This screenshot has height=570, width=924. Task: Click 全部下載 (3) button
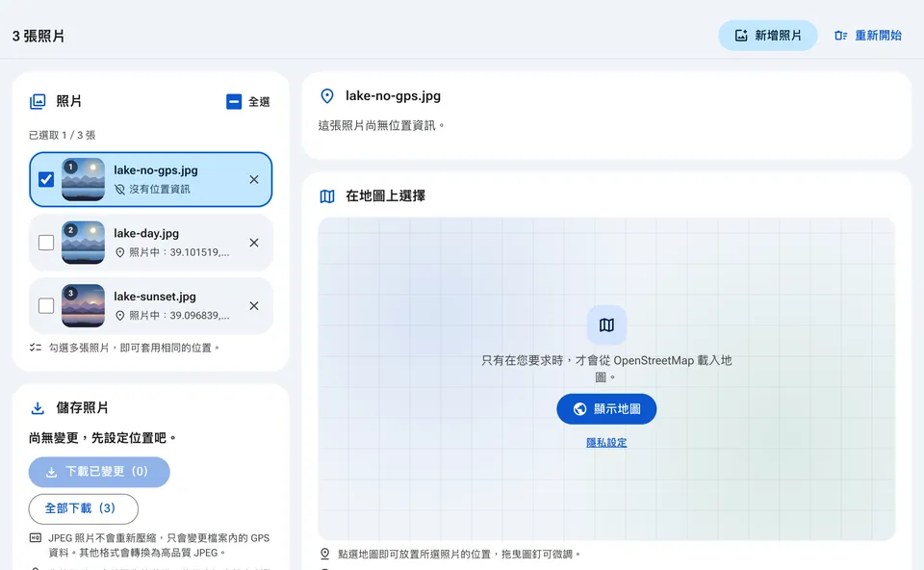[83, 508]
